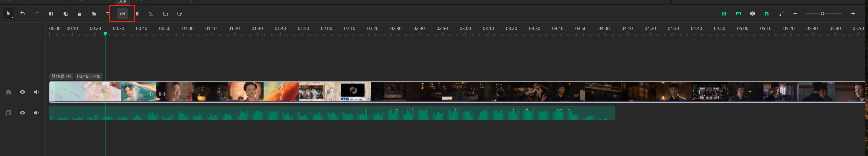This screenshot has width=868, height=156.
Task: Undo the last timeline edit
Action: pyautogui.click(x=23, y=14)
